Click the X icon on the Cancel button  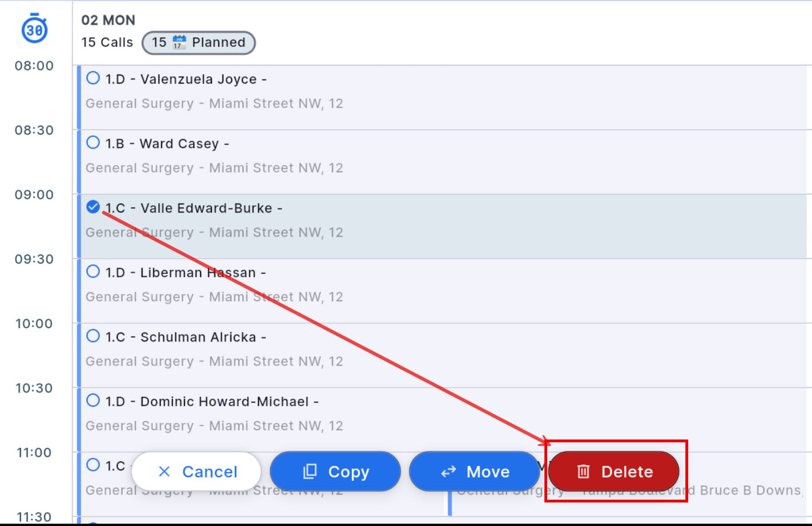164,471
